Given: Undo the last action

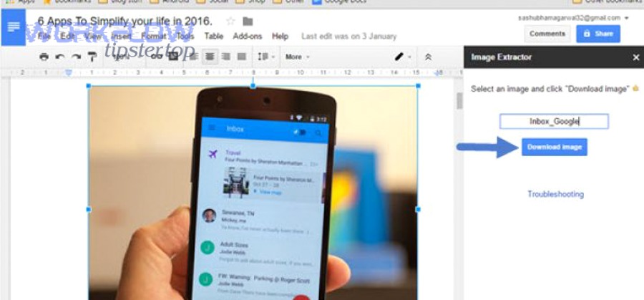Looking at the screenshot, I should (x=60, y=57).
